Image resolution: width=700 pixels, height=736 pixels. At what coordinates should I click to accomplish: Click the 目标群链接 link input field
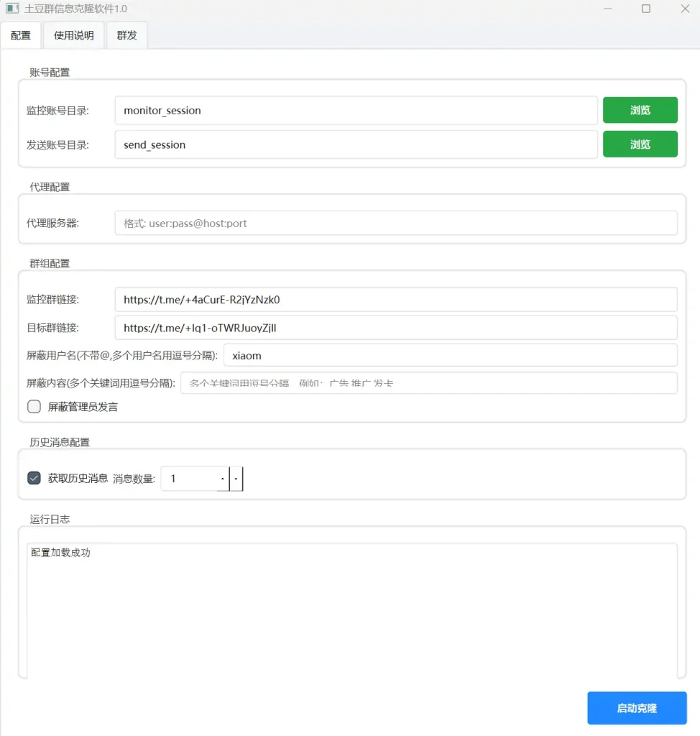click(395, 328)
